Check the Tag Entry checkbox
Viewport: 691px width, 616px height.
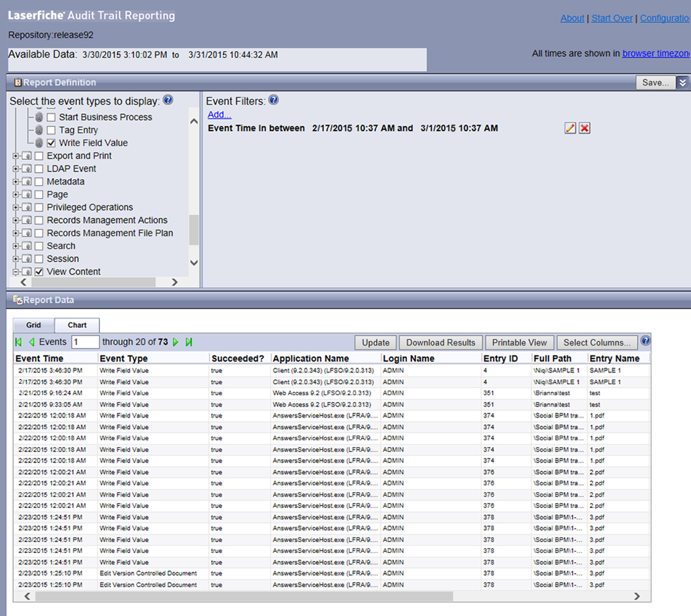(x=51, y=130)
